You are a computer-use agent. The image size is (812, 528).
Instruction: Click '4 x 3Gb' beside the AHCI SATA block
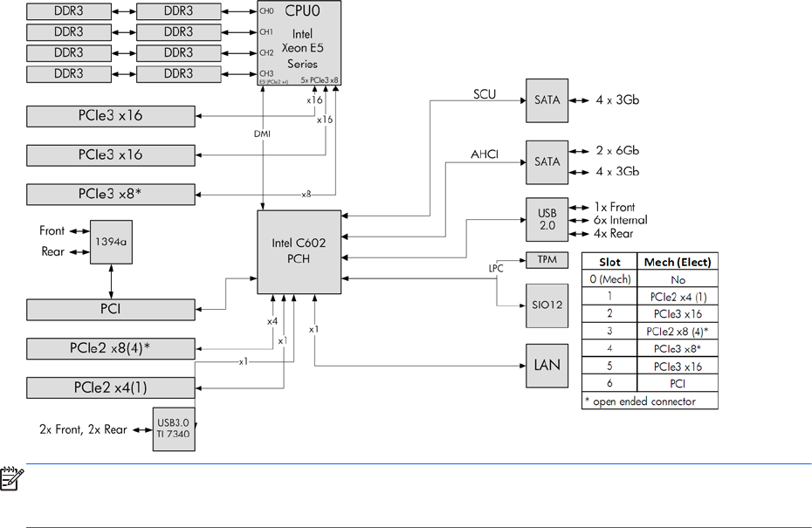(617, 171)
